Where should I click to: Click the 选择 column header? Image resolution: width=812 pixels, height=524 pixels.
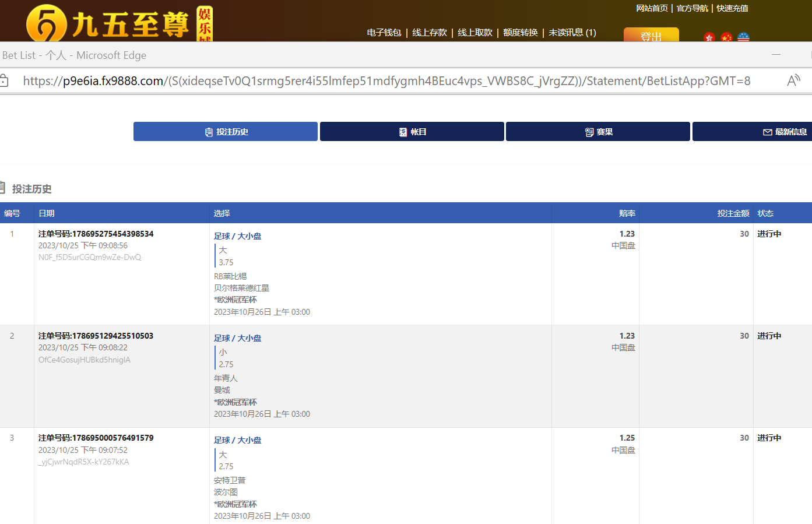(222, 213)
